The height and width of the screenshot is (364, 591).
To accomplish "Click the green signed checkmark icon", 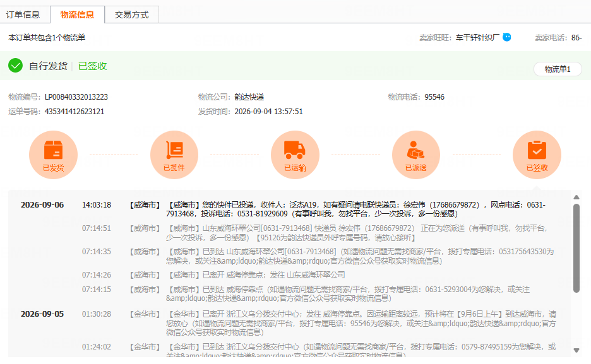I will click(15, 66).
